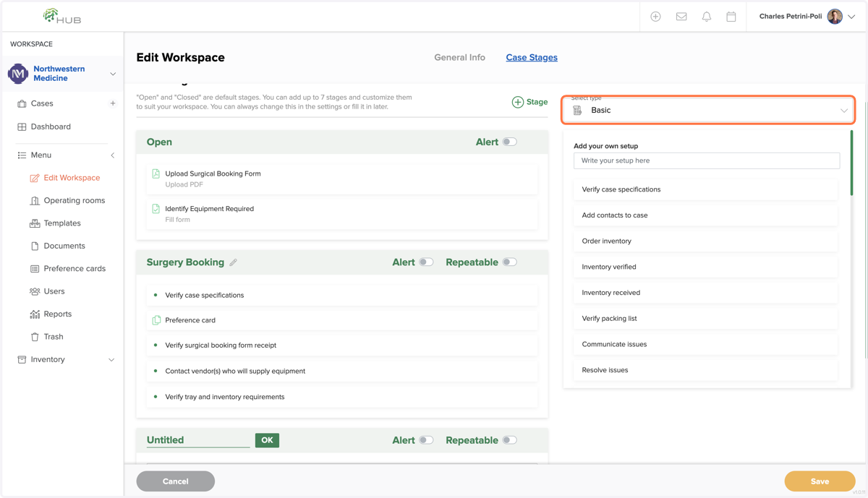This screenshot has height=498, width=868.
Task: Open the Basic select type dropdown
Action: point(709,111)
